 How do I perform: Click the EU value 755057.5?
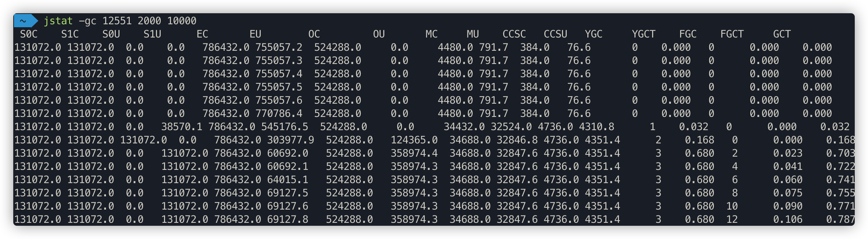point(279,87)
